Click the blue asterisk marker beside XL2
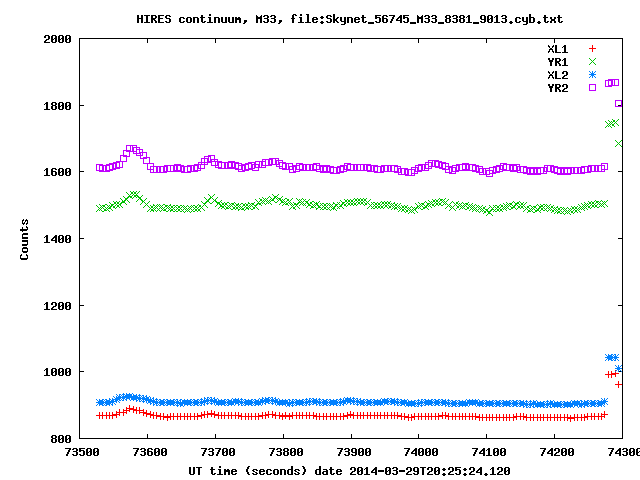This screenshot has height=480, width=640. click(x=592, y=74)
